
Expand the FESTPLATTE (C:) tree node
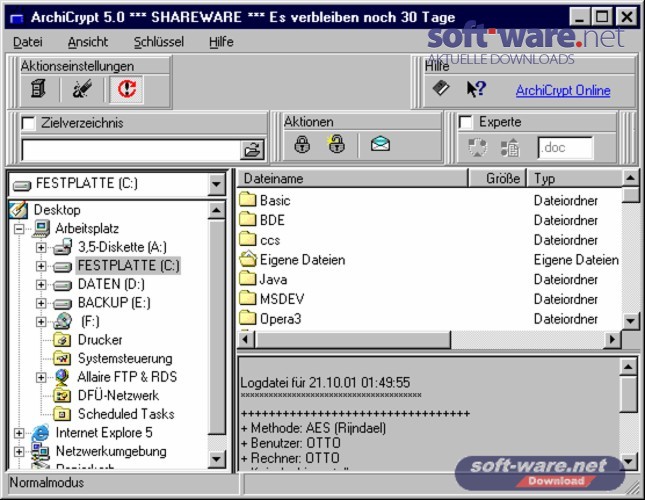[x=41, y=266]
